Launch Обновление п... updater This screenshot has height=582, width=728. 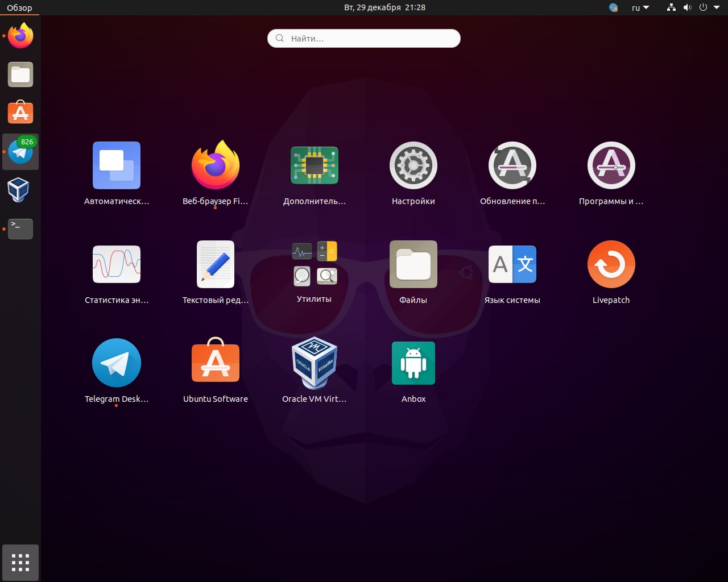coord(512,173)
